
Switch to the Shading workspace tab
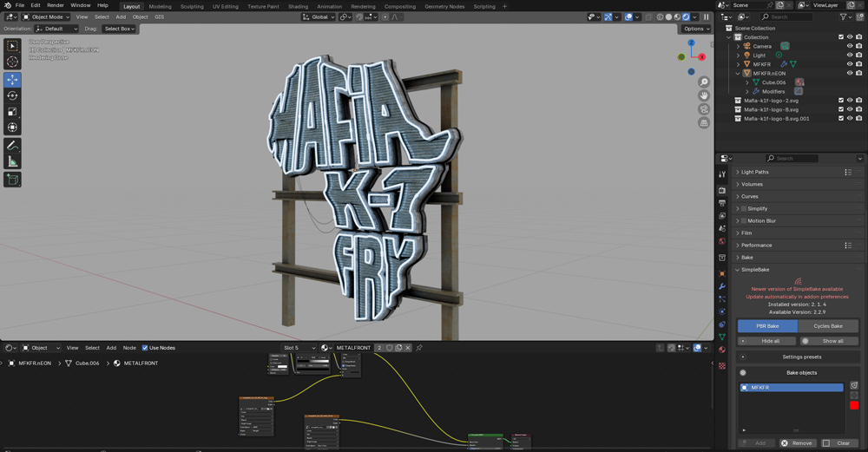[x=298, y=6]
